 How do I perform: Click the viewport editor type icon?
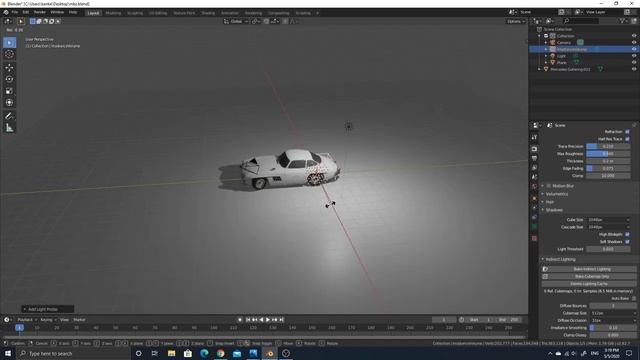point(7,21)
